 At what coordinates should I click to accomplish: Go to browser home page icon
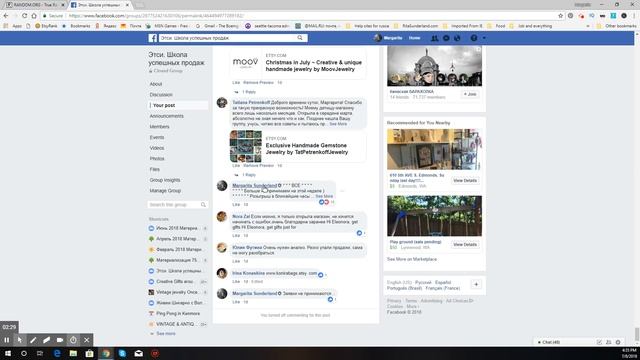[34, 16]
